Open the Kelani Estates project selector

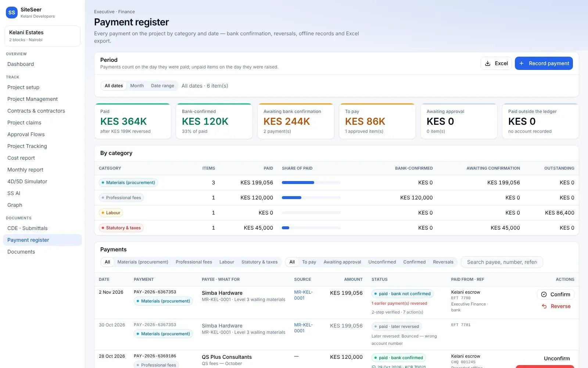coord(42,36)
